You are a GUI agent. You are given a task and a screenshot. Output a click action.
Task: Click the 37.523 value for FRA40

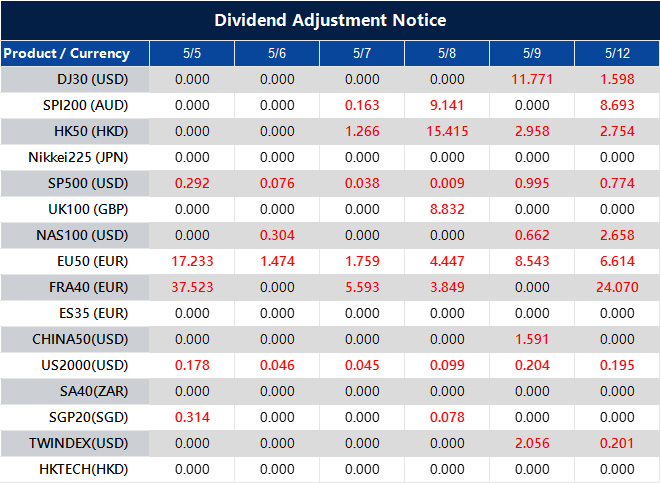(x=192, y=287)
